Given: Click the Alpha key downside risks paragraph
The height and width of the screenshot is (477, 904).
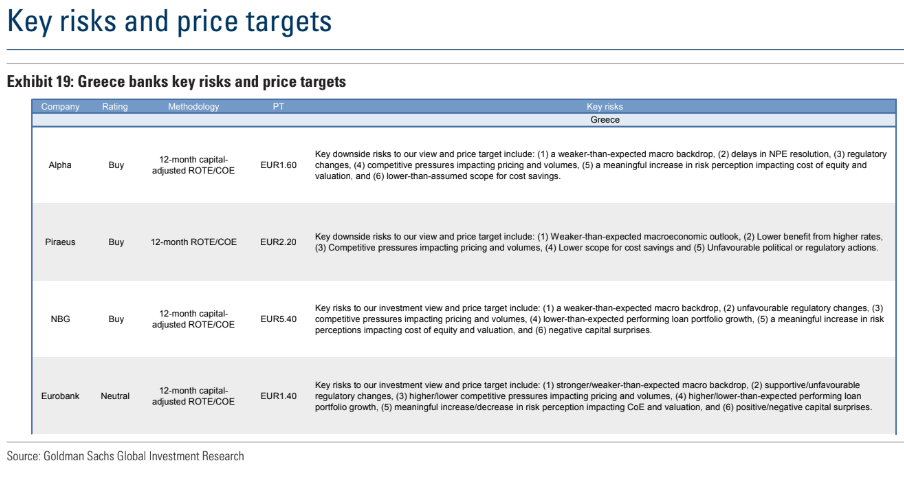Looking at the screenshot, I should pyautogui.click(x=600, y=165).
